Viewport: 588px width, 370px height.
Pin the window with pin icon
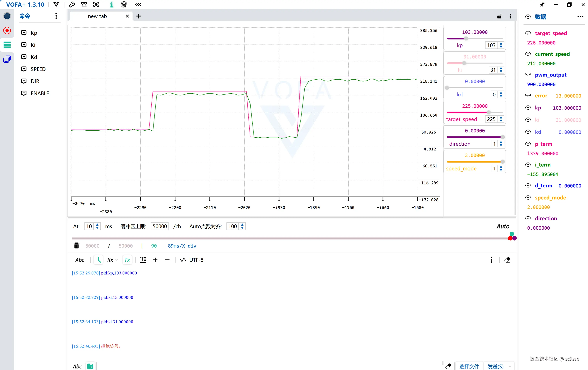coord(542,4)
